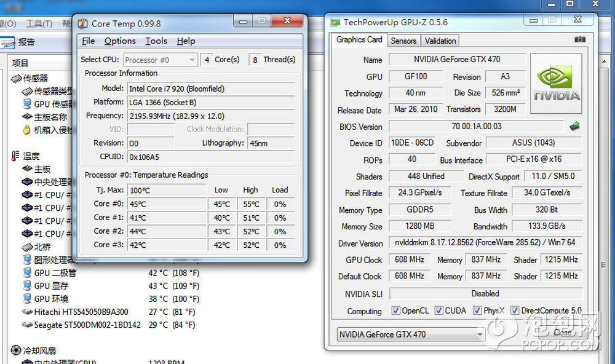Click the Model field in Core Temp
Screen dimensions: 615x364
click(211, 89)
